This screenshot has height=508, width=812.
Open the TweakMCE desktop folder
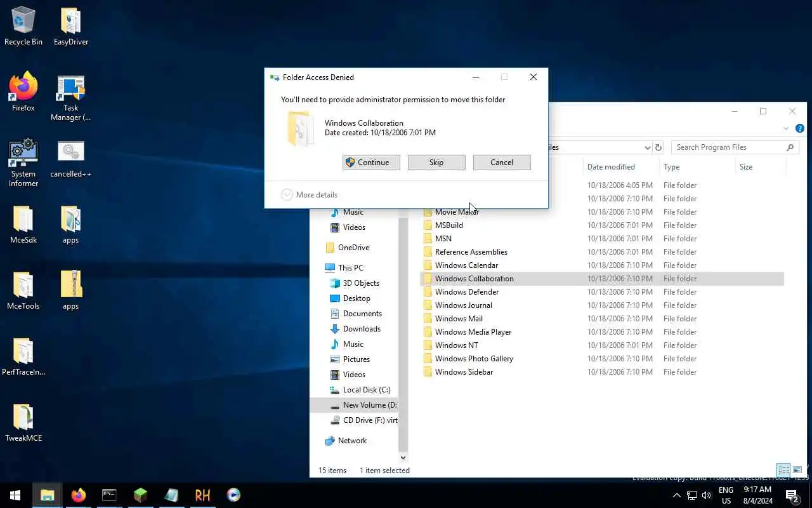coord(23,422)
